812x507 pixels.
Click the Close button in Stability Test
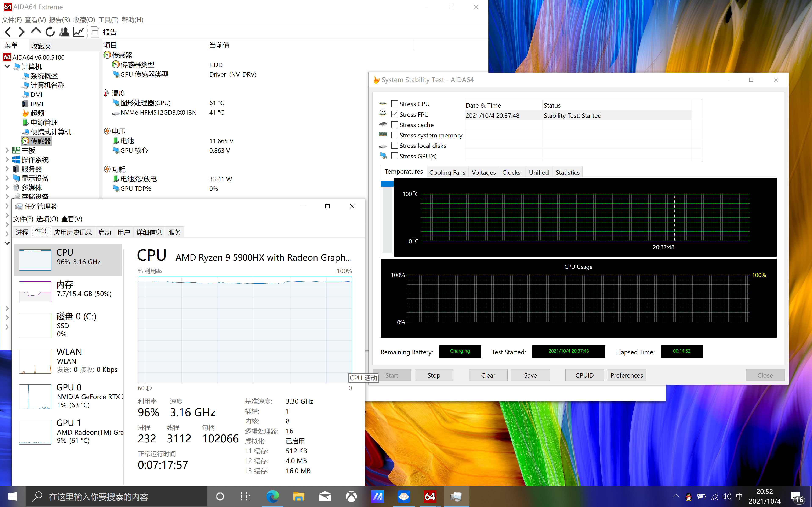(x=765, y=375)
